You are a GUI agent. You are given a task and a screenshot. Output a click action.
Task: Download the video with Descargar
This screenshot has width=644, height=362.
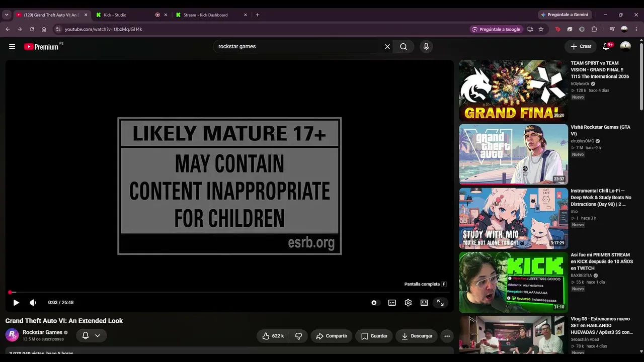pyautogui.click(x=417, y=336)
